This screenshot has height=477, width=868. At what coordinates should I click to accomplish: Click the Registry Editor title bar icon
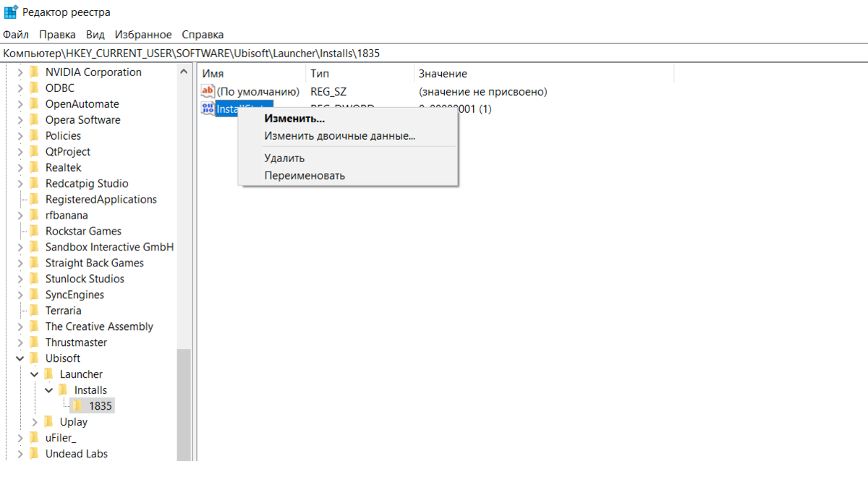point(10,12)
